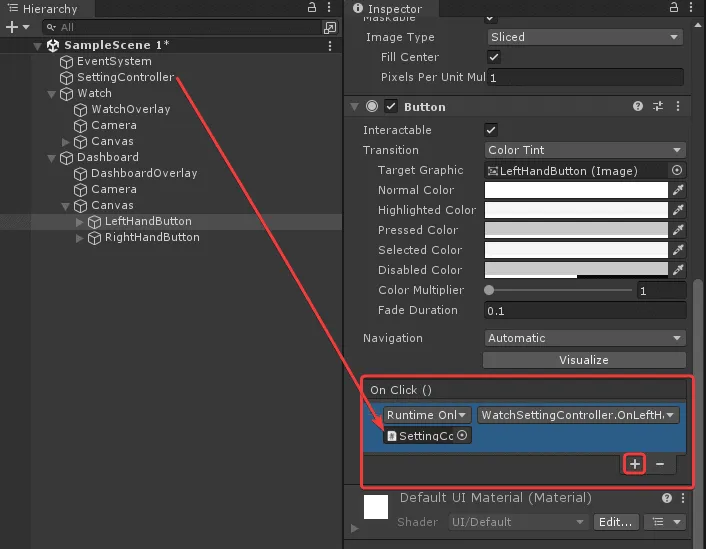This screenshot has height=549, width=706.
Task: Toggle the Interactable checkbox
Action: 491,130
